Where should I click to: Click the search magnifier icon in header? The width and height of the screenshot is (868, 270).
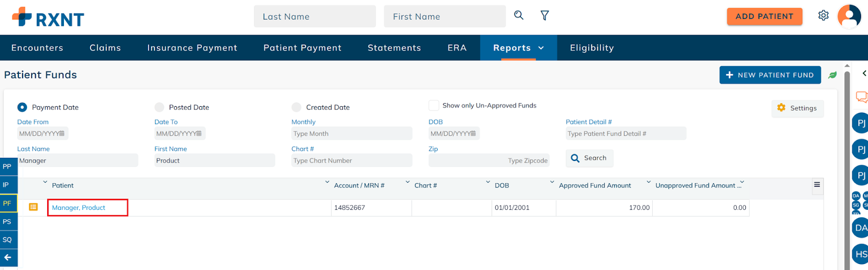point(519,16)
